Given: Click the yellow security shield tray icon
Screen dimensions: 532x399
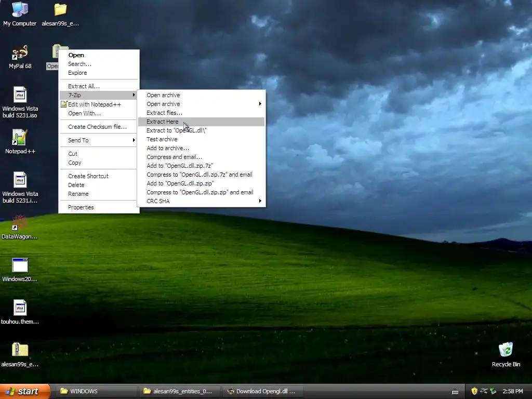Looking at the screenshot, I should click(474, 391).
